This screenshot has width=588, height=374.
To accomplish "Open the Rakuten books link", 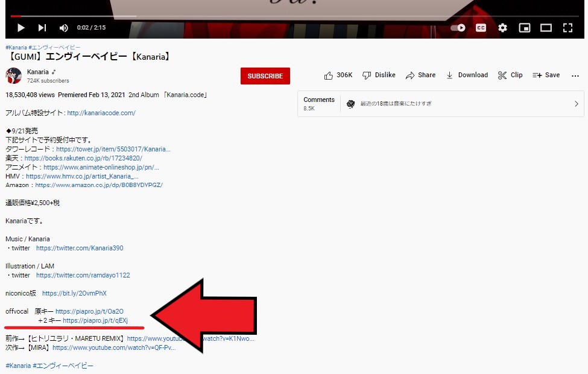I will (x=83, y=158).
